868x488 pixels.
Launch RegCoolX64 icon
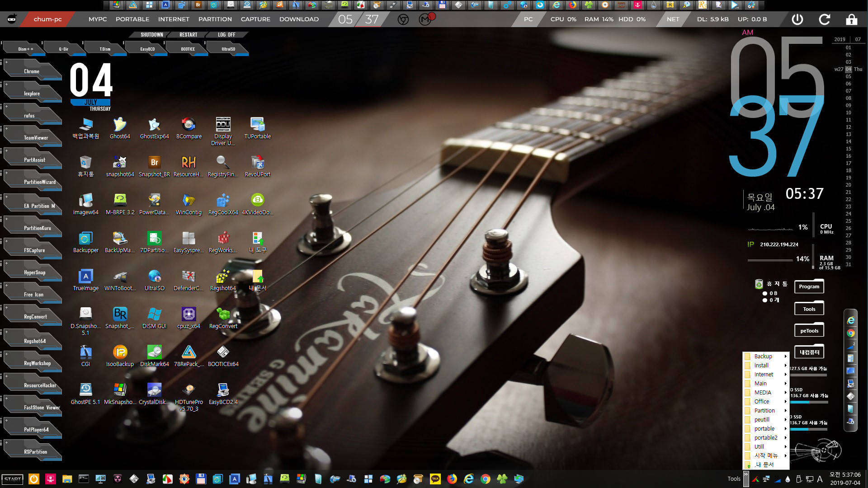point(223,204)
